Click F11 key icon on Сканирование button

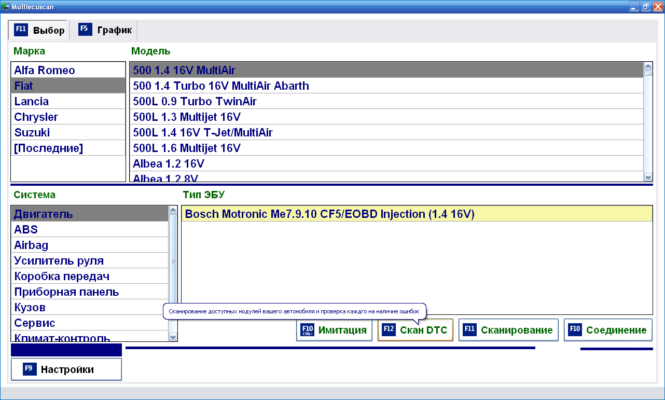469,330
